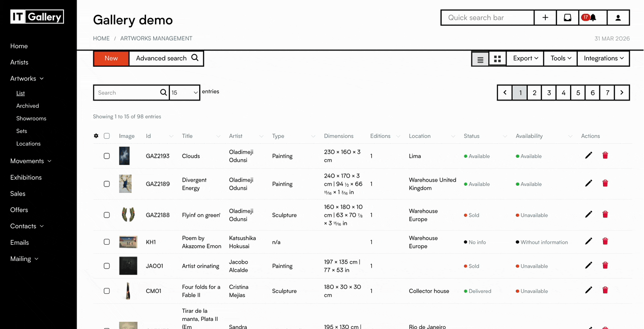
Task: Go to next page arrow
Action: (622, 93)
